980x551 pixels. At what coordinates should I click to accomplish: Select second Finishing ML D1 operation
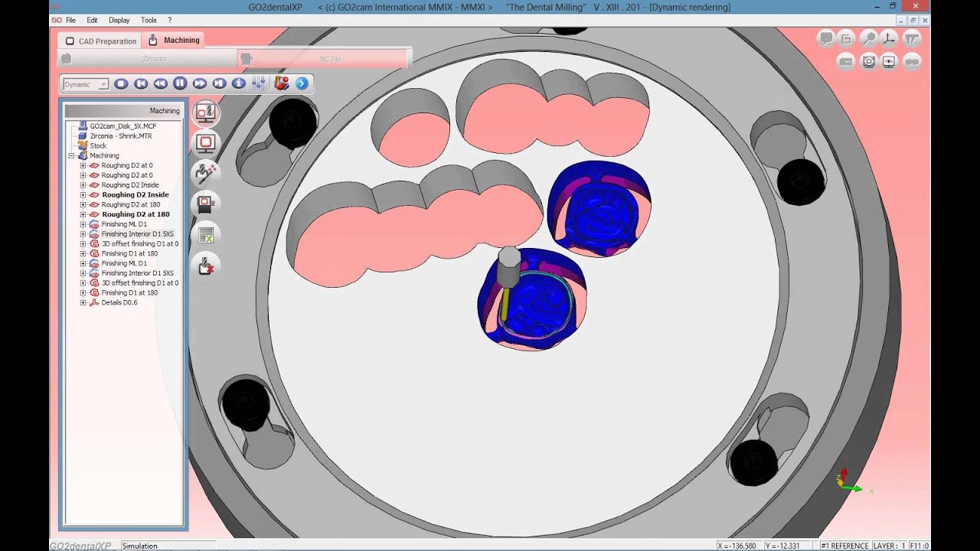124,263
